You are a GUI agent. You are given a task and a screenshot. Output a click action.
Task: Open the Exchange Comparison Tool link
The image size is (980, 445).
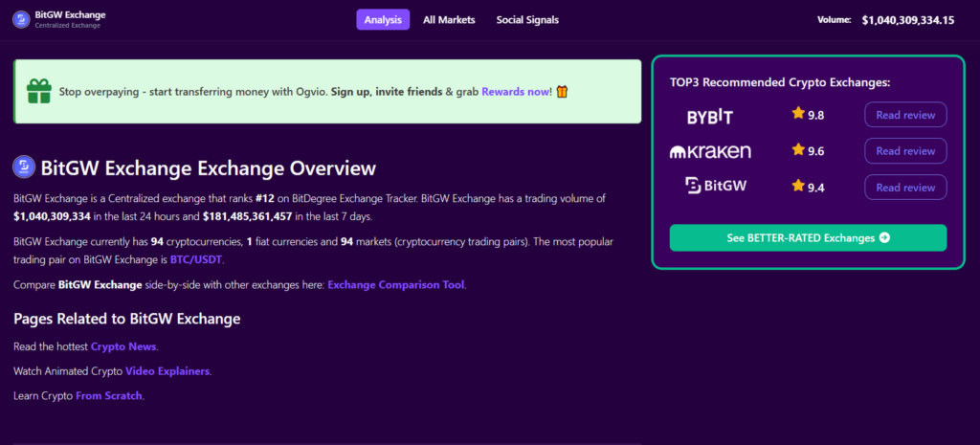396,285
